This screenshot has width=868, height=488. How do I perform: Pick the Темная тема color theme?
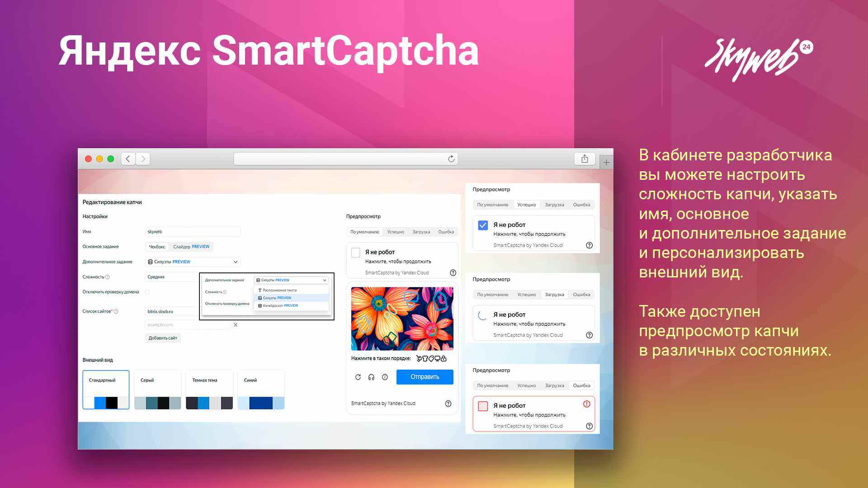tap(209, 390)
